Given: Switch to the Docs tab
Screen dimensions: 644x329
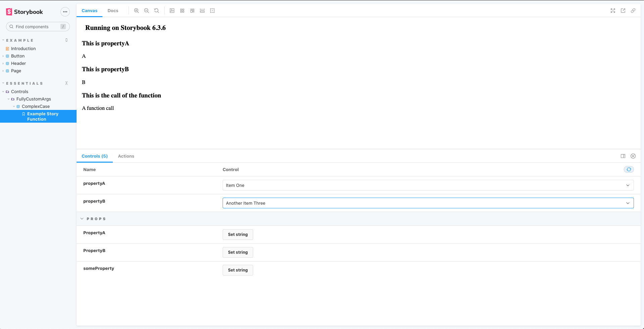Looking at the screenshot, I should (113, 10).
